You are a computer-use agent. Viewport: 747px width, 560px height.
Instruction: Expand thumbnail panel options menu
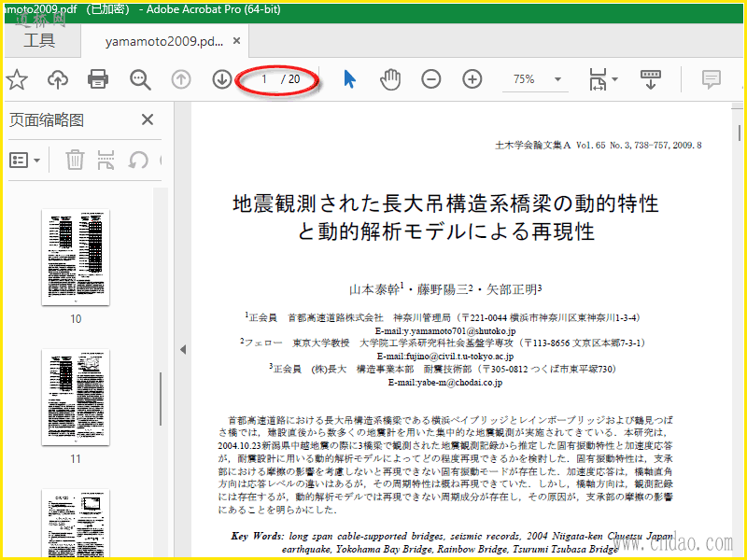click(x=24, y=160)
